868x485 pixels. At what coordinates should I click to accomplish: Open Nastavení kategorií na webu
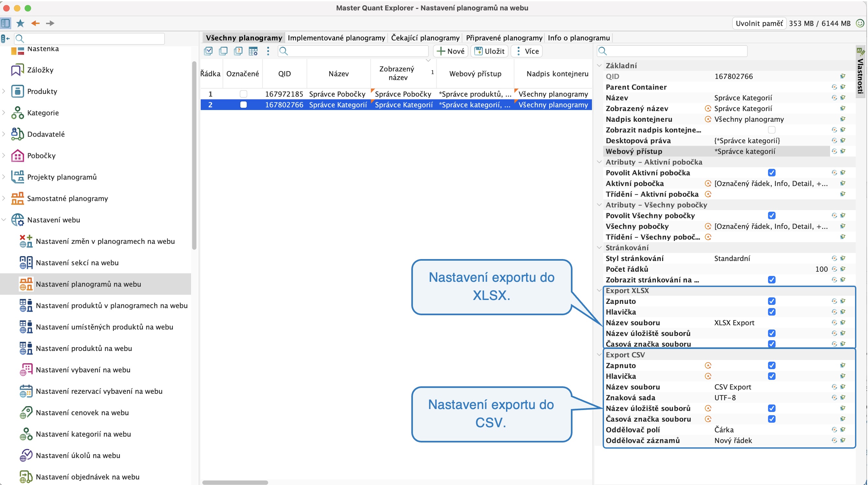[x=83, y=434]
